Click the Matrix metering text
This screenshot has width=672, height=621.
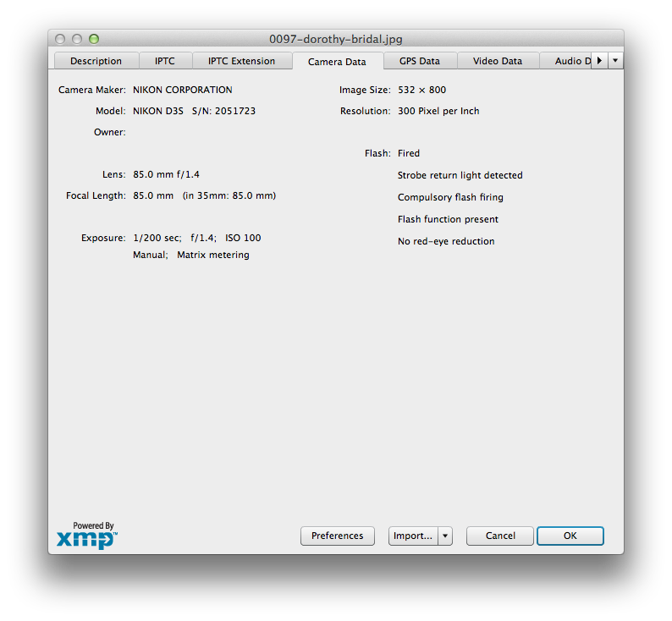pos(213,255)
